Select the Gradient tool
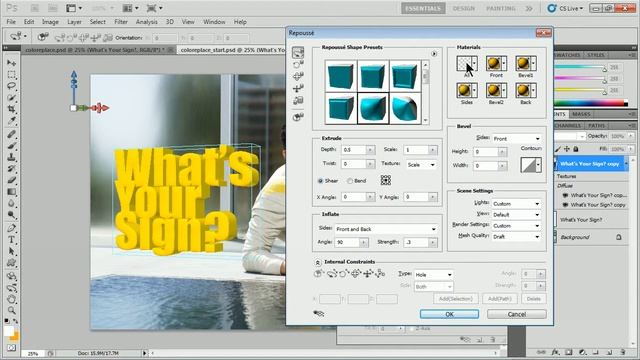Screen dimensions: 640x360 tap(11, 191)
